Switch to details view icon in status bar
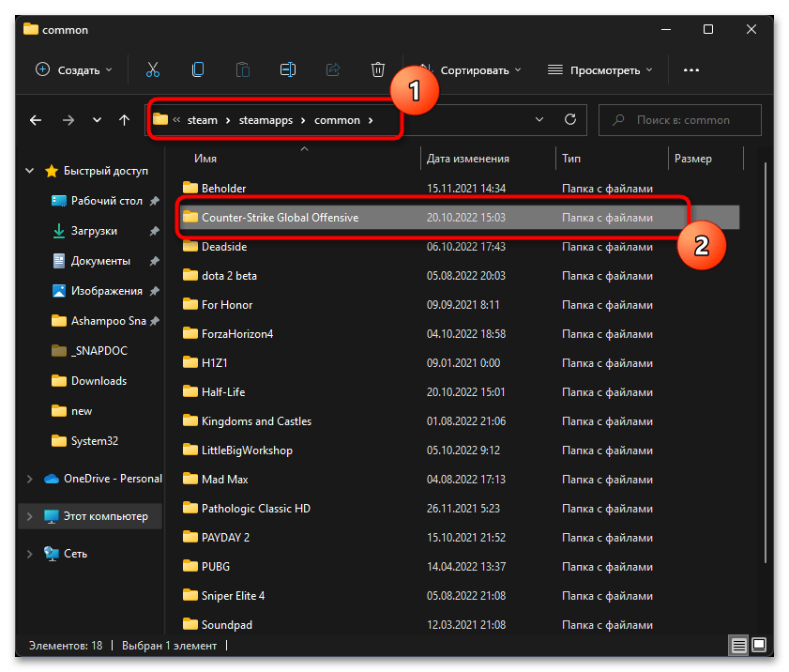Screen dimensions: 789x672 (x=738, y=645)
